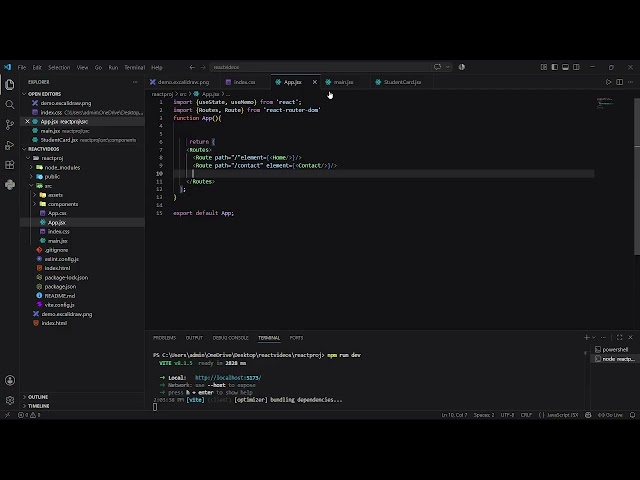Close the terminal panel
The width and height of the screenshot is (640, 480).
click(x=630, y=337)
